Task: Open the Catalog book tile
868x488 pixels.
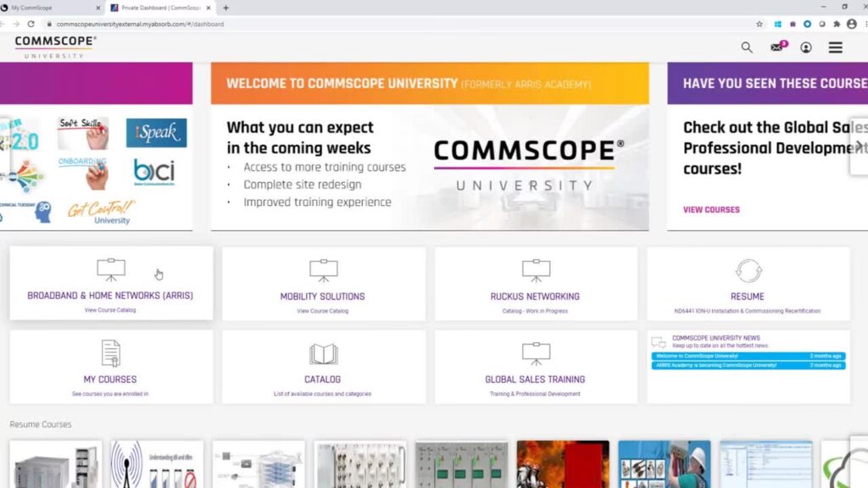Action: coord(323,367)
